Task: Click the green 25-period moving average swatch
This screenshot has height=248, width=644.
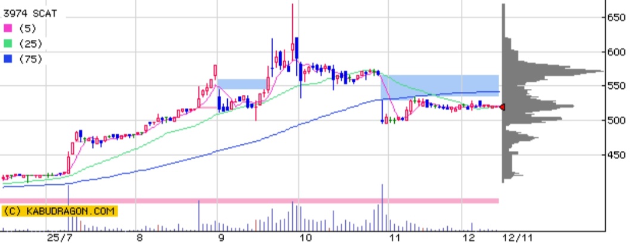Action: [x=8, y=44]
